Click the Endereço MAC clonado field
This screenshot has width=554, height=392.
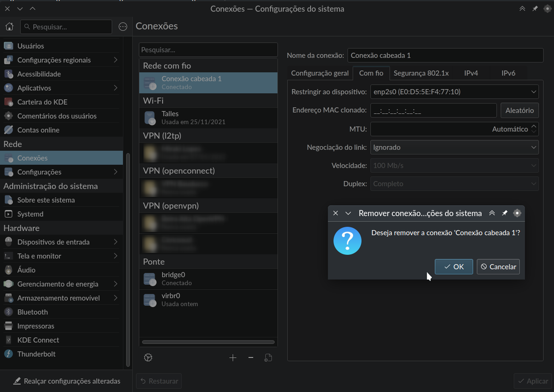[433, 111]
